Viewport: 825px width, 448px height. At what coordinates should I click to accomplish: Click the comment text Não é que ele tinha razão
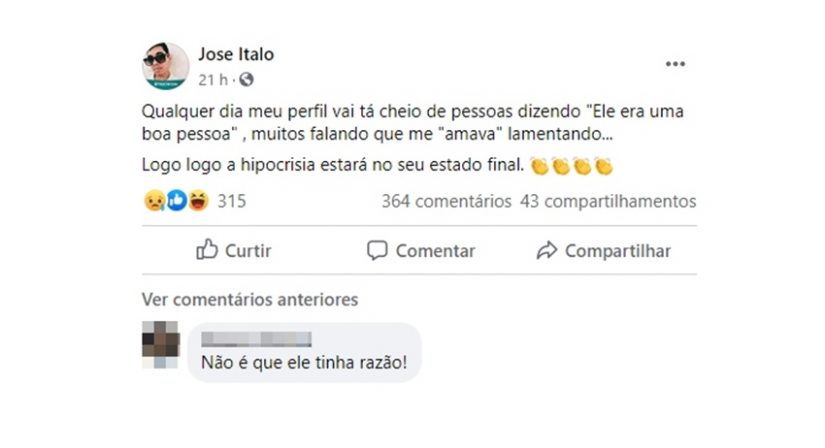(304, 363)
